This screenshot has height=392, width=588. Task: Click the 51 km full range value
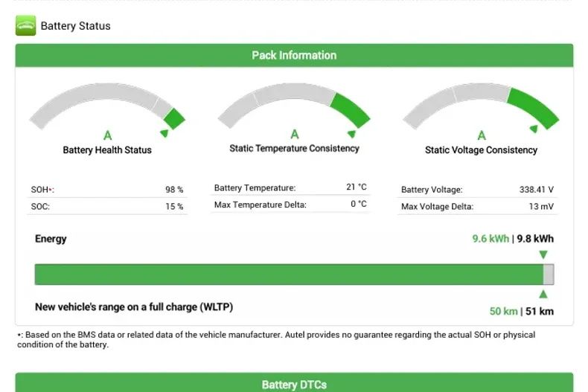tap(540, 312)
